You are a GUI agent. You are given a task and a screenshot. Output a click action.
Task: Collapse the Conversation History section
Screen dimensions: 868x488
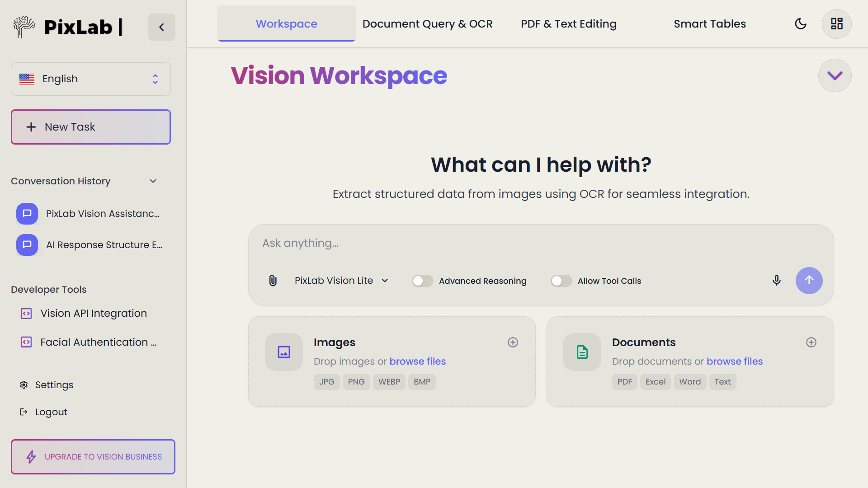(x=153, y=181)
